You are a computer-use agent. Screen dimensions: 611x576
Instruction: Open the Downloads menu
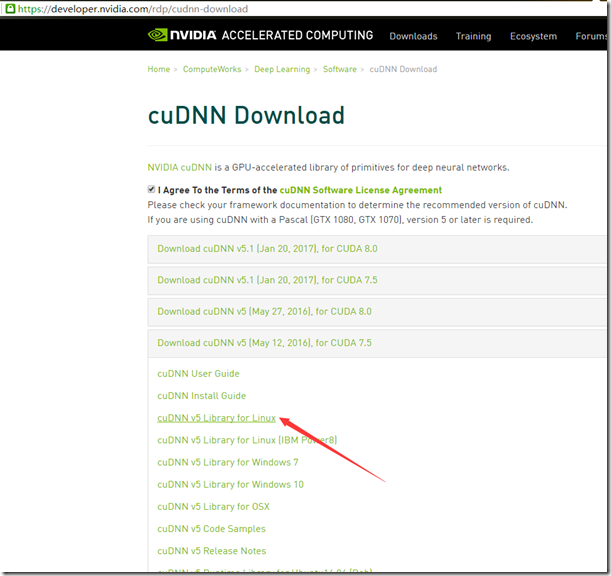413,36
